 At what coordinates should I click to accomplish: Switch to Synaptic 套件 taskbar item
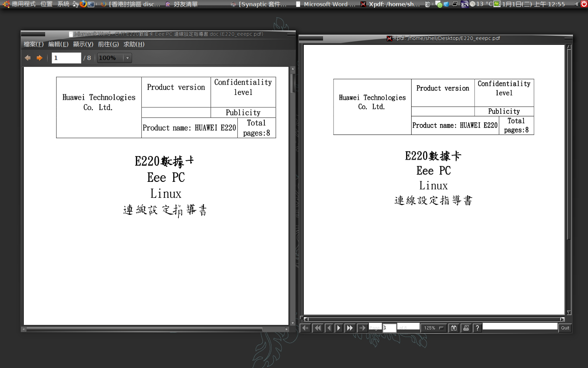coord(258,4)
